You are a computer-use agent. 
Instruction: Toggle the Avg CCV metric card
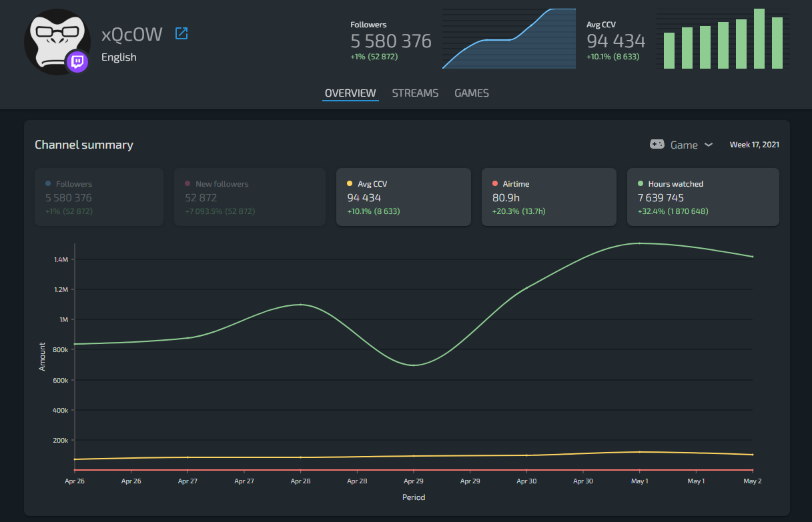pyautogui.click(x=404, y=197)
